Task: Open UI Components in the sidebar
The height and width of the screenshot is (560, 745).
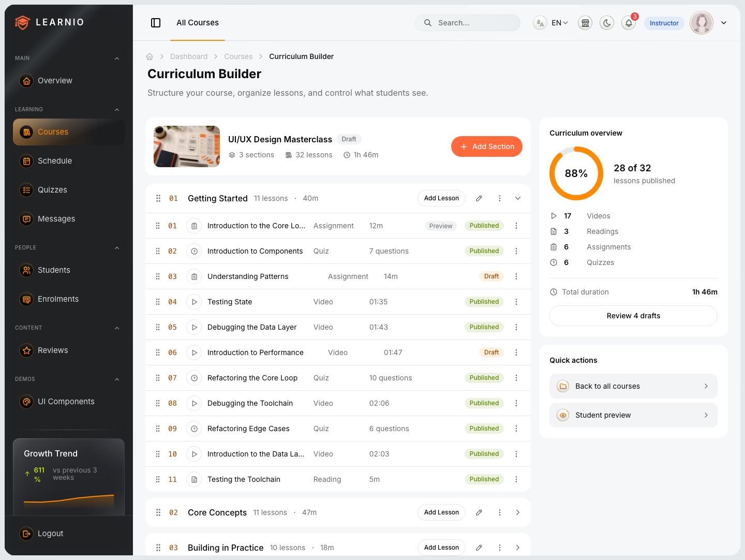Action: tap(69, 402)
